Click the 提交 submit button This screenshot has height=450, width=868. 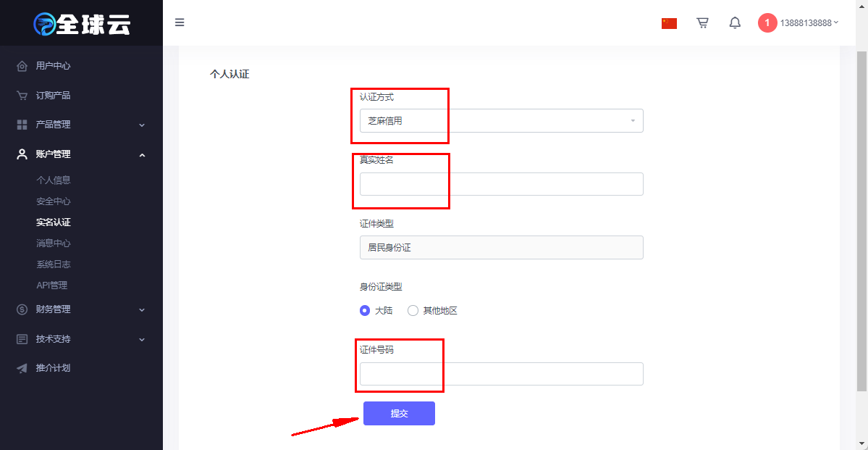pos(399,414)
